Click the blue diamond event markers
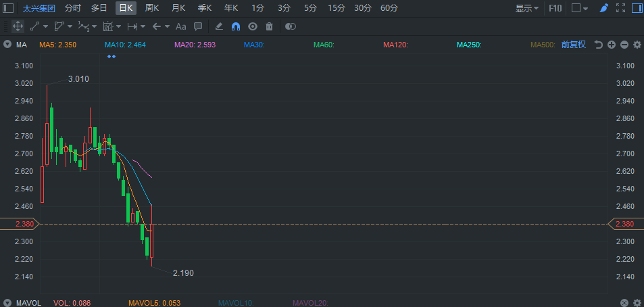The width and height of the screenshot is (644, 307). click(112, 56)
